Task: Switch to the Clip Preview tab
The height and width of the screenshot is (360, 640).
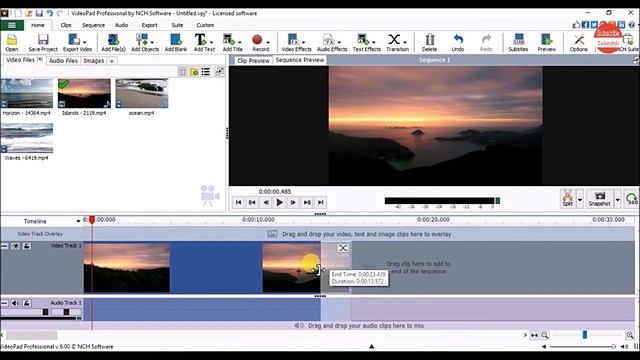Action: [253, 60]
